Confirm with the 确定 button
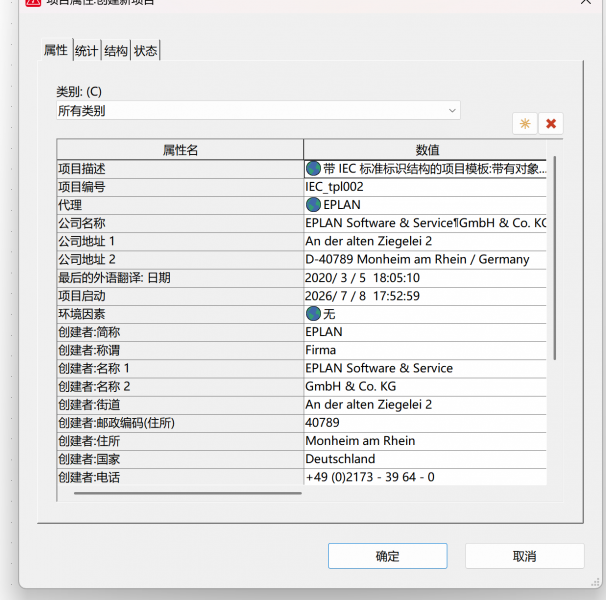The image size is (606, 600). [x=388, y=556]
